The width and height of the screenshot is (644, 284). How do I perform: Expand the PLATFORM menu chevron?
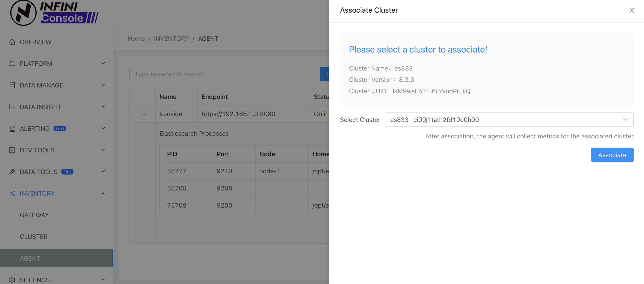pos(103,63)
